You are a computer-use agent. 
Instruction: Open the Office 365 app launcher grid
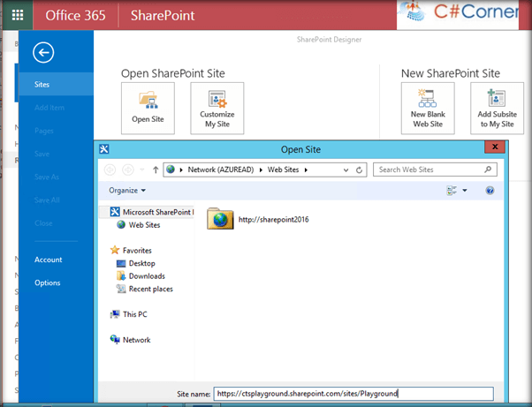click(18, 15)
